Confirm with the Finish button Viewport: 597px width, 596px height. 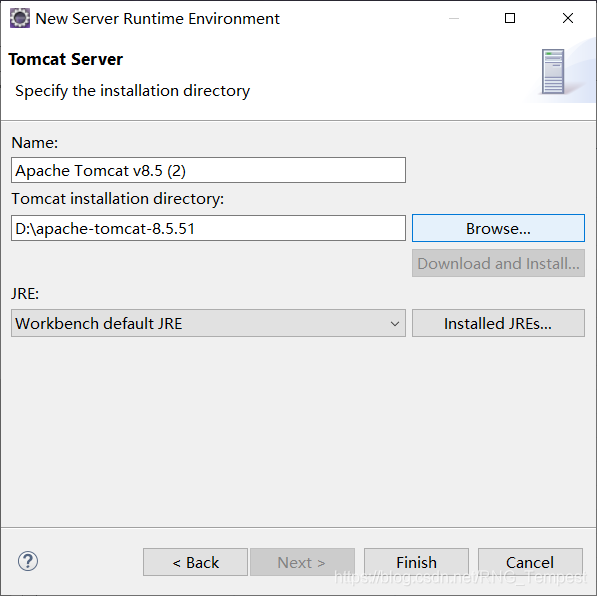point(416,562)
